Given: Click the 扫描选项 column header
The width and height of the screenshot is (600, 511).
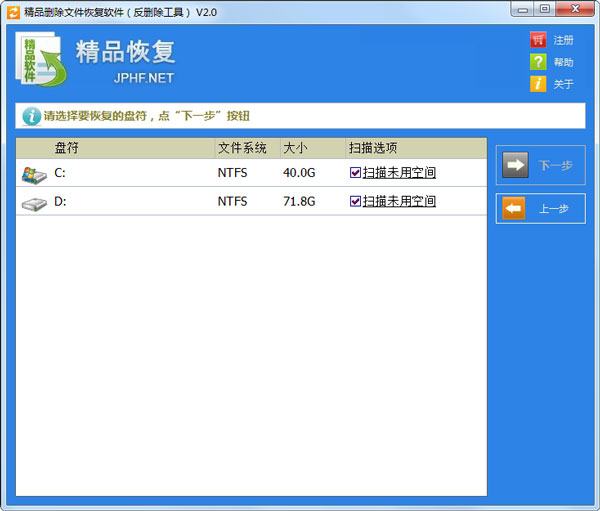Looking at the screenshot, I should tap(373, 148).
